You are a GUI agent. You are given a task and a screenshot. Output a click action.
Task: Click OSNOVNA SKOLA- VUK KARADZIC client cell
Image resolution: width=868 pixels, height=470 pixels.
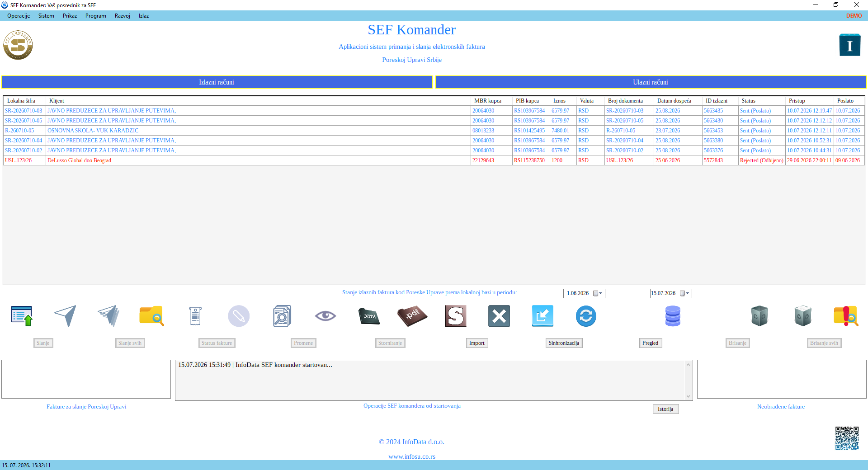(258, 131)
